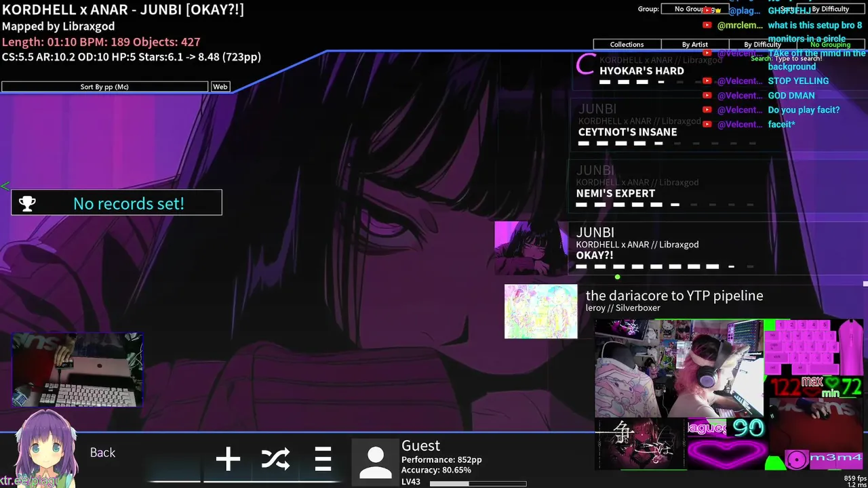Switch to the By Artist tab

coord(694,45)
